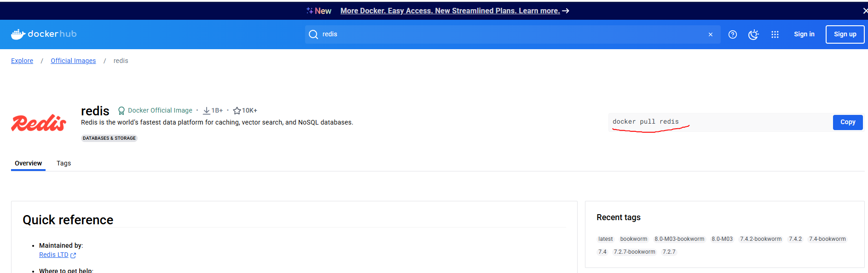Click the redis breadcrumb text

click(x=121, y=61)
